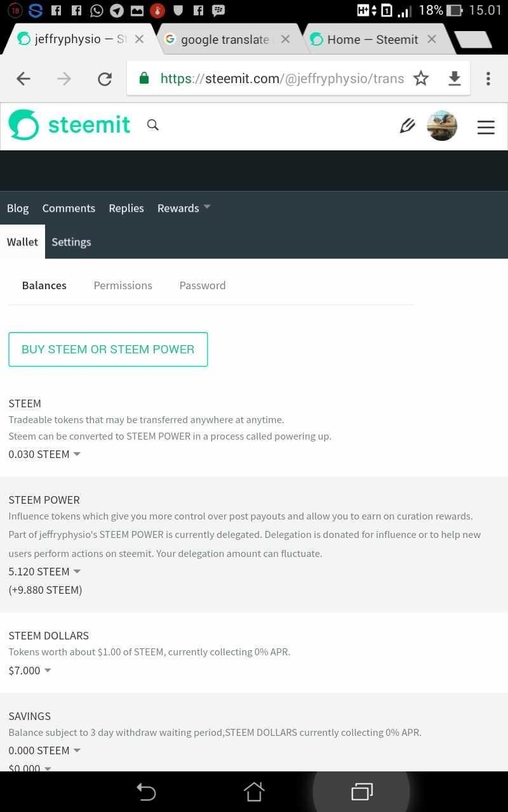The width and height of the screenshot is (508, 812).
Task: Go back with the browser back arrow
Action: pyautogui.click(x=23, y=79)
